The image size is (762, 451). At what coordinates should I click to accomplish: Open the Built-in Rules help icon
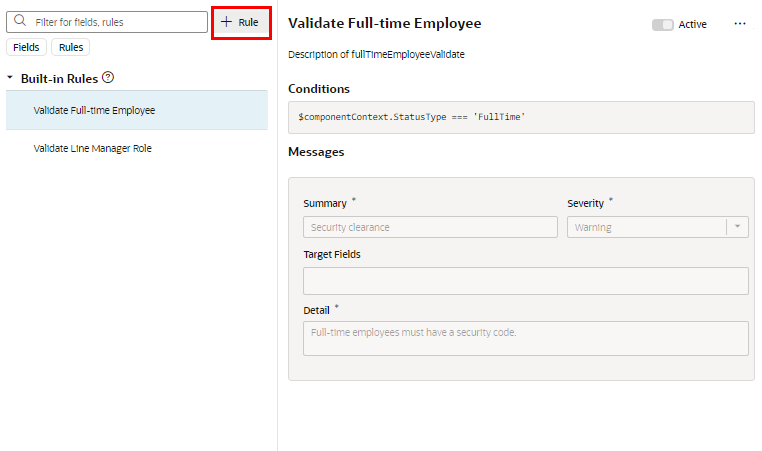pos(108,77)
